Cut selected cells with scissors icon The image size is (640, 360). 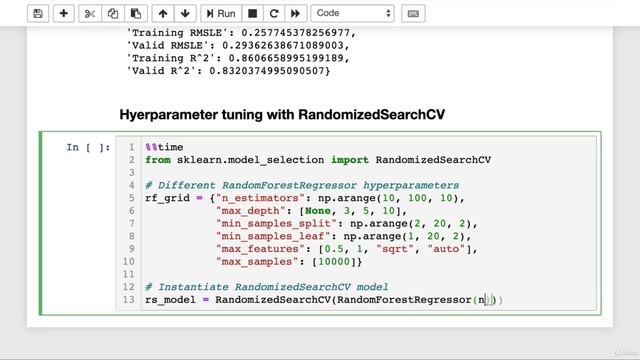point(90,13)
